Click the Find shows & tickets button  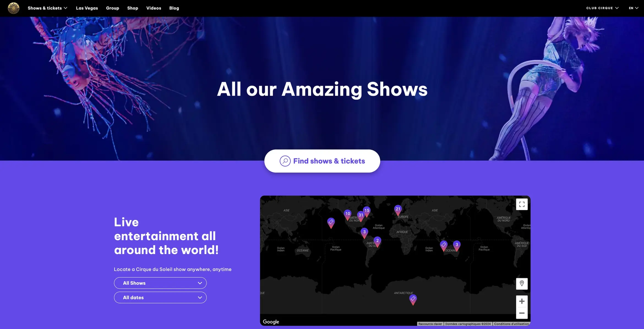tap(322, 161)
